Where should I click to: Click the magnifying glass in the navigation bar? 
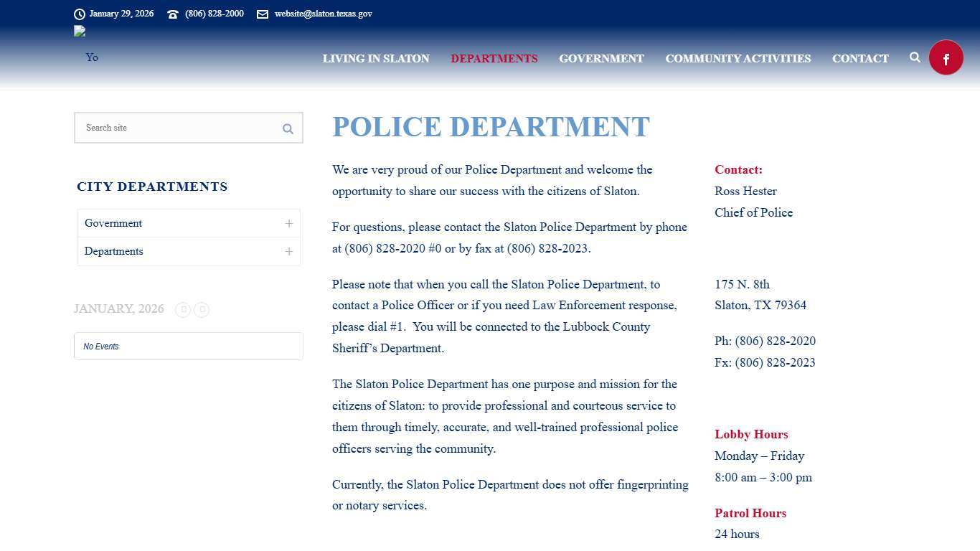(x=915, y=57)
